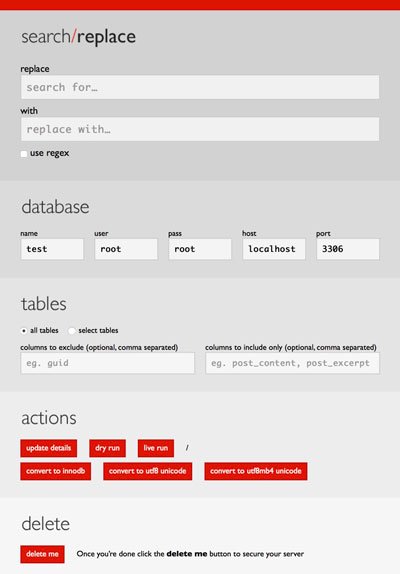Click convert to utf8mb4 unicode button
Image resolution: width=400 pixels, height=574 pixels.
pyautogui.click(x=256, y=471)
